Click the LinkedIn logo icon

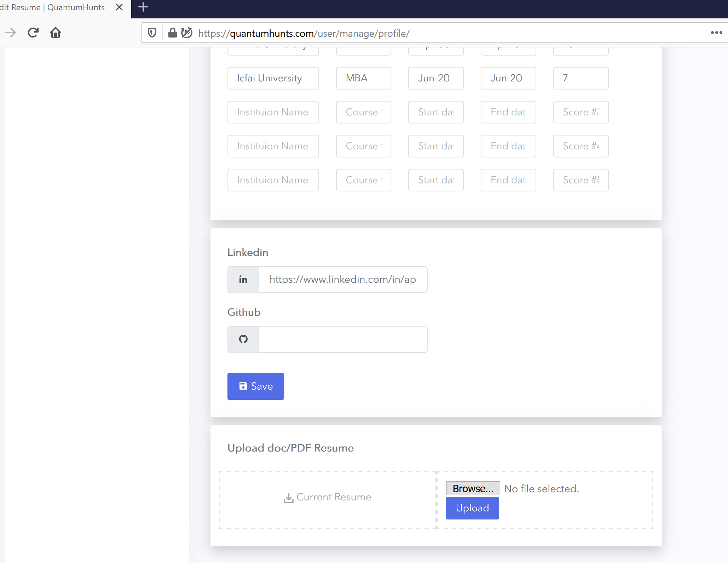pyautogui.click(x=243, y=280)
